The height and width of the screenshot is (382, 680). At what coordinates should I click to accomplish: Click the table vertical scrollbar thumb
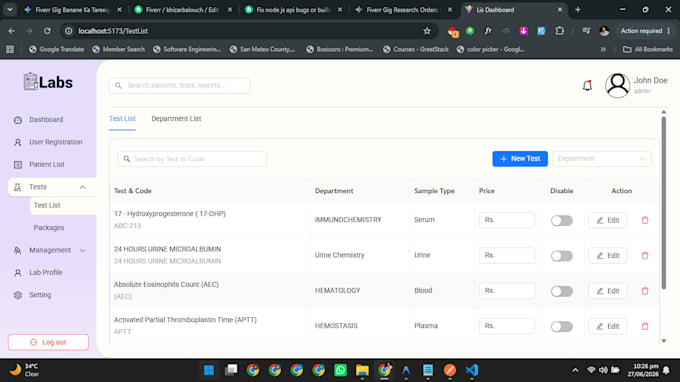click(664, 202)
